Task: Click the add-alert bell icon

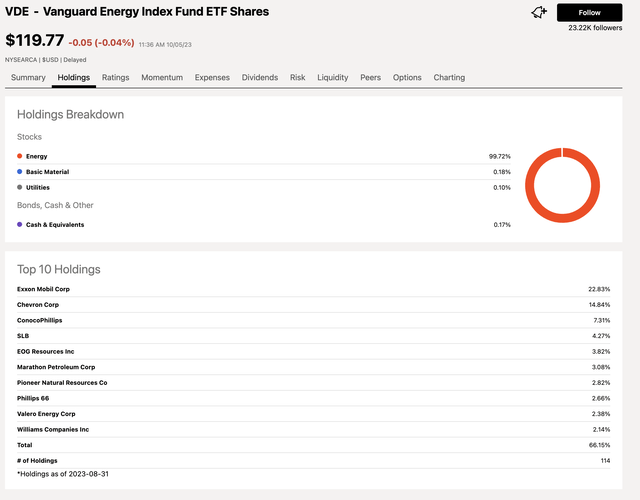Action: pyautogui.click(x=539, y=12)
